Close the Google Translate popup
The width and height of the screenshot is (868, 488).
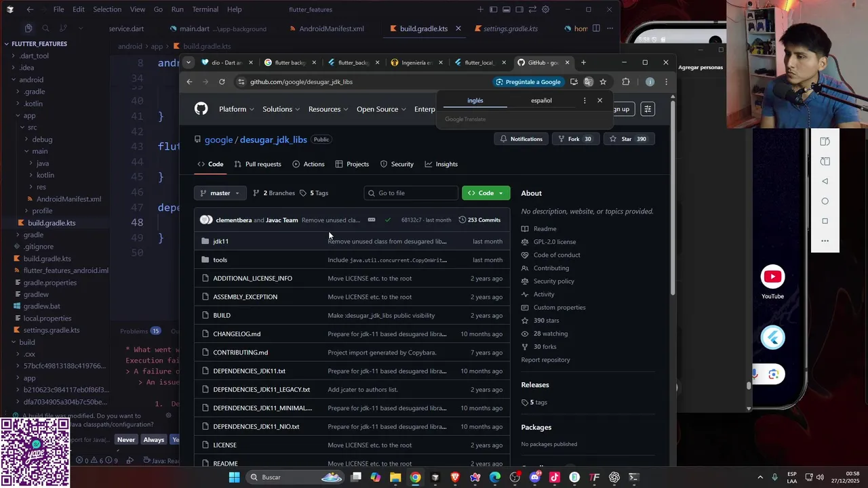point(599,100)
